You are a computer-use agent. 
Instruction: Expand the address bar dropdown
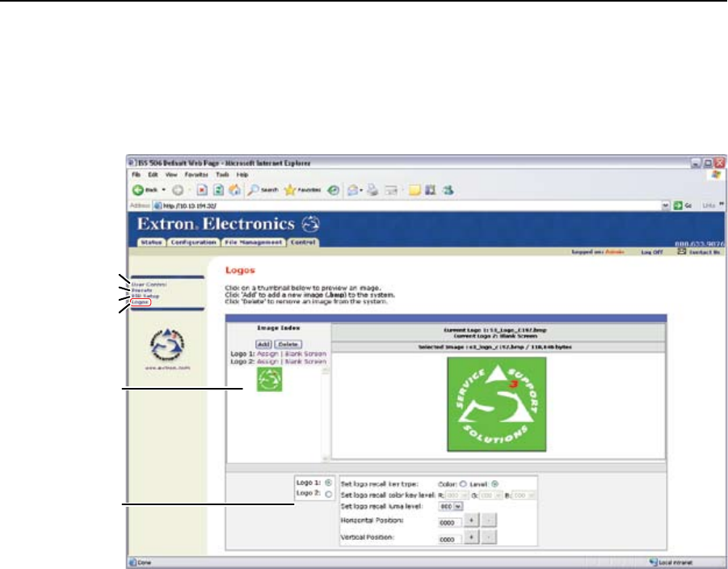[666, 205]
